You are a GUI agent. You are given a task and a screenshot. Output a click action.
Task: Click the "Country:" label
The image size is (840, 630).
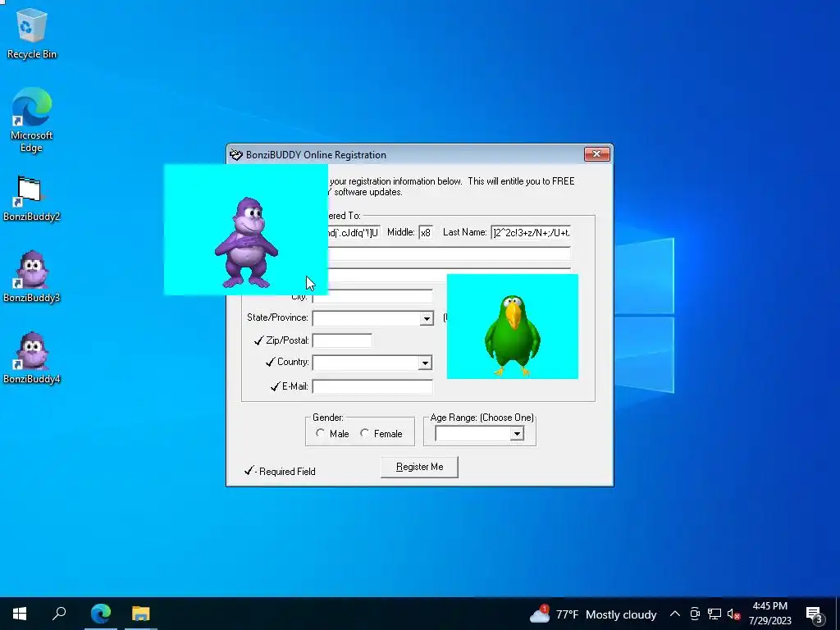pos(293,362)
